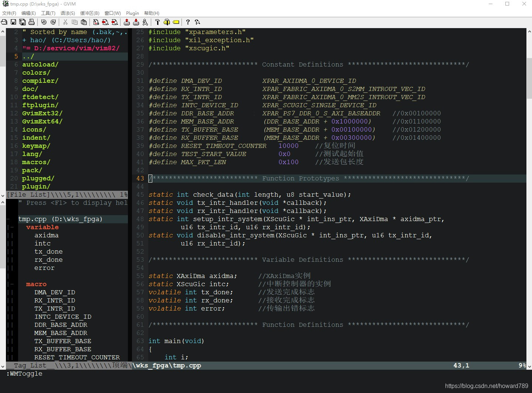This screenshot has width=532, height=393.
Task: Select the plugged/ directory in File List
Action: click(x=38, y=179)
